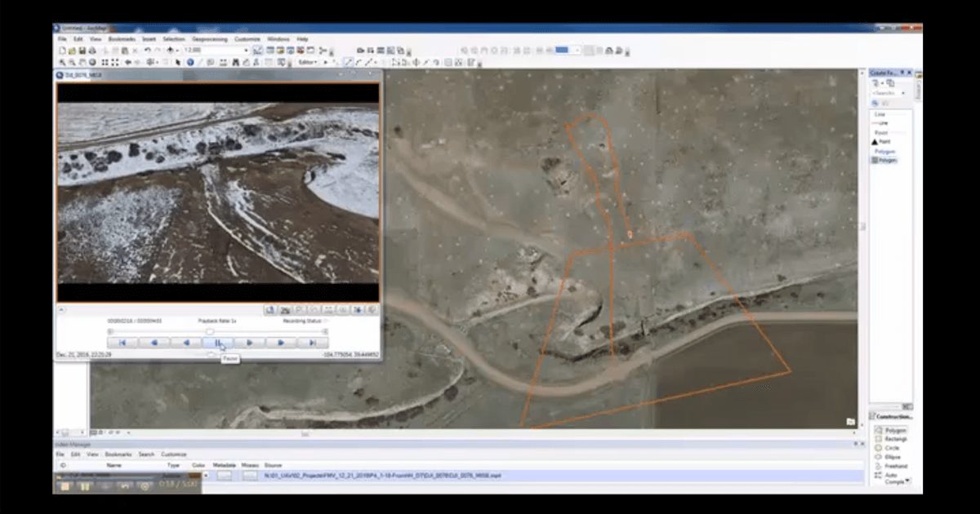Image resolution: width=980 pixels, height=514 pixels.
Task: Click the Save icon in the Standard toolbar
Action: click(82, 51)
